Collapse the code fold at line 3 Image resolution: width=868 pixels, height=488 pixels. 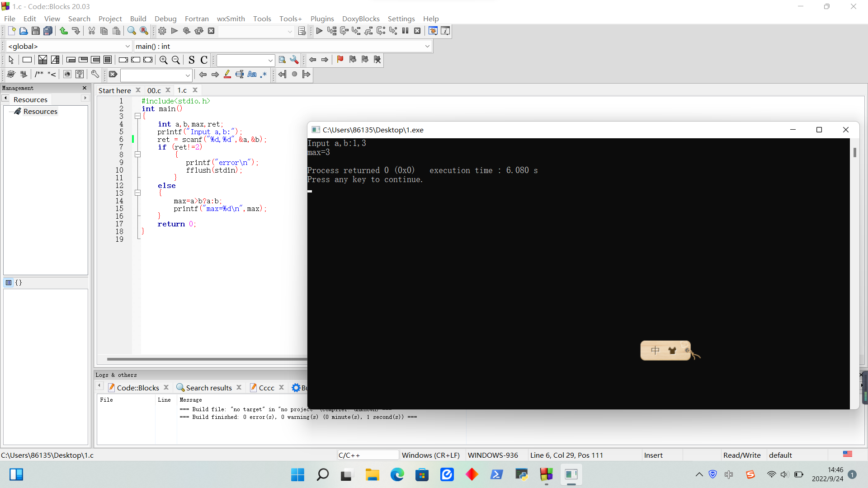point(137,116)
